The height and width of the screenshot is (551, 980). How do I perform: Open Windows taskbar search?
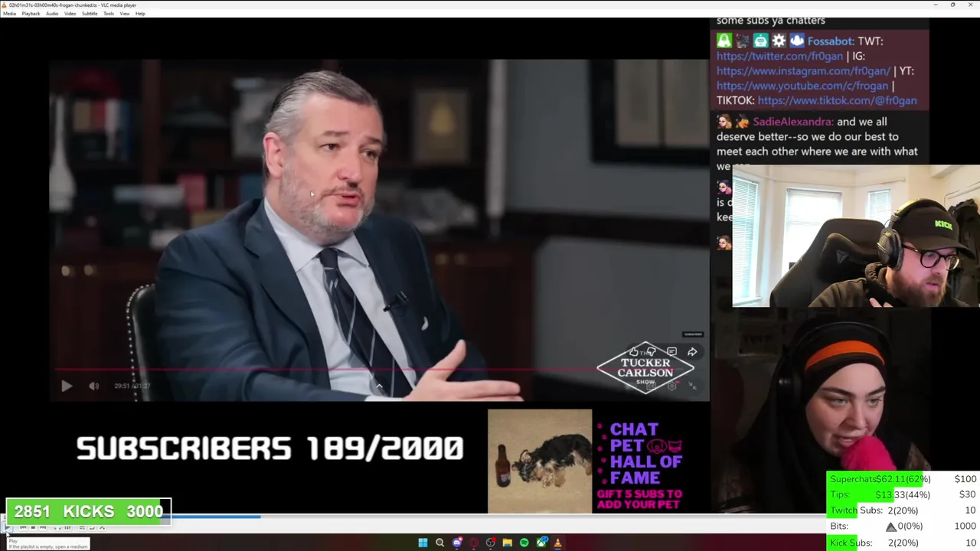pos(439,543)
